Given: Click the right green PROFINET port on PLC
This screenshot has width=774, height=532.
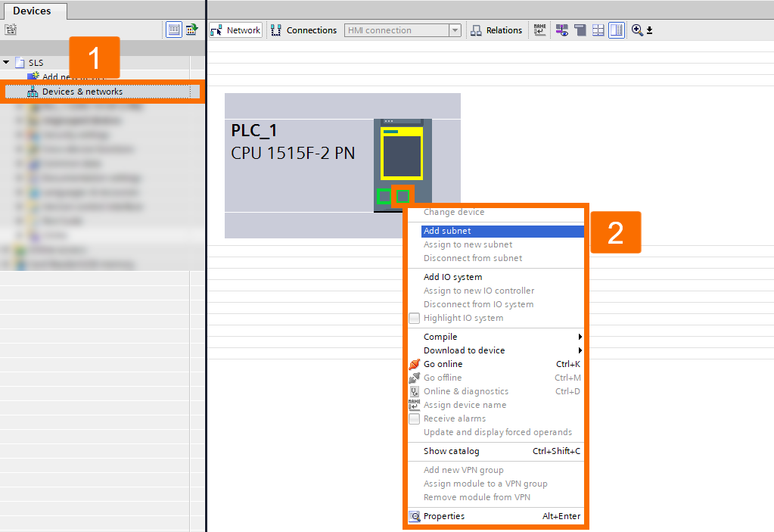Looking at the screenshot, I should [403, 196].
